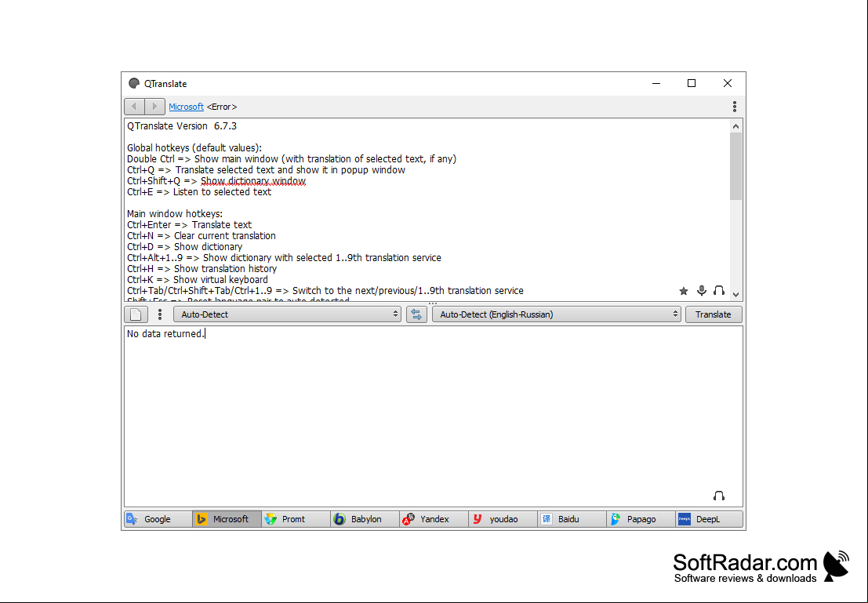This screenshot has height=603, width=868.
Task: Click the '<Error>' status text
Action: tap(222, 107)
